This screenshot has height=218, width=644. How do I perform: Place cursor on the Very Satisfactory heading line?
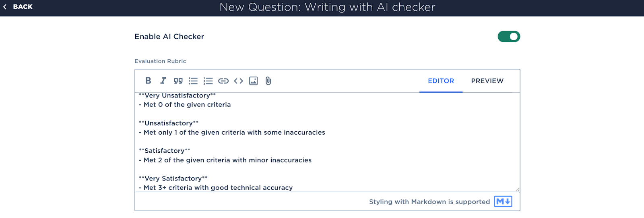tap(173, 179)
